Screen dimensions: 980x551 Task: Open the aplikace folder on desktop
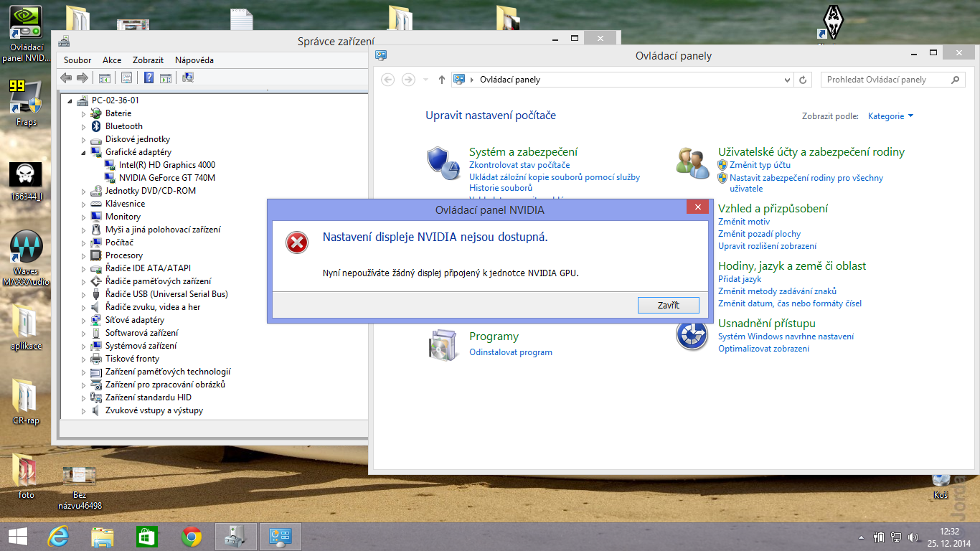click(26, 328)
